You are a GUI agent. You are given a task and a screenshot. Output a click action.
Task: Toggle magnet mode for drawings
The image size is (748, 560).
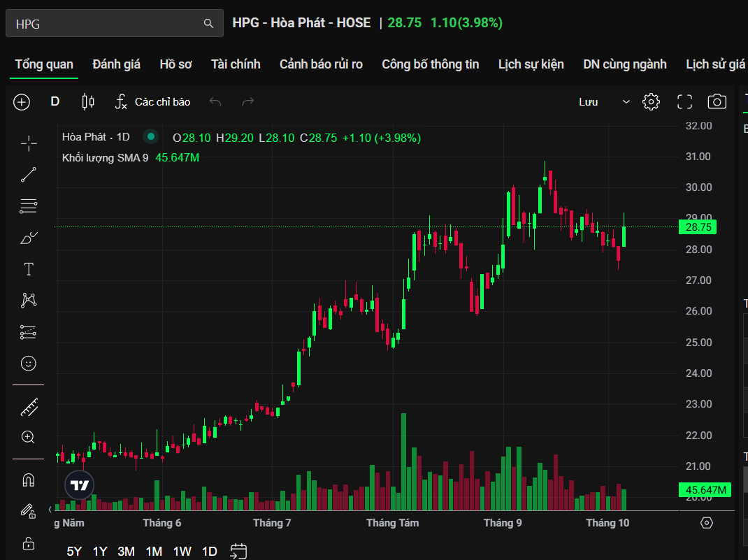tap(29, 480)
